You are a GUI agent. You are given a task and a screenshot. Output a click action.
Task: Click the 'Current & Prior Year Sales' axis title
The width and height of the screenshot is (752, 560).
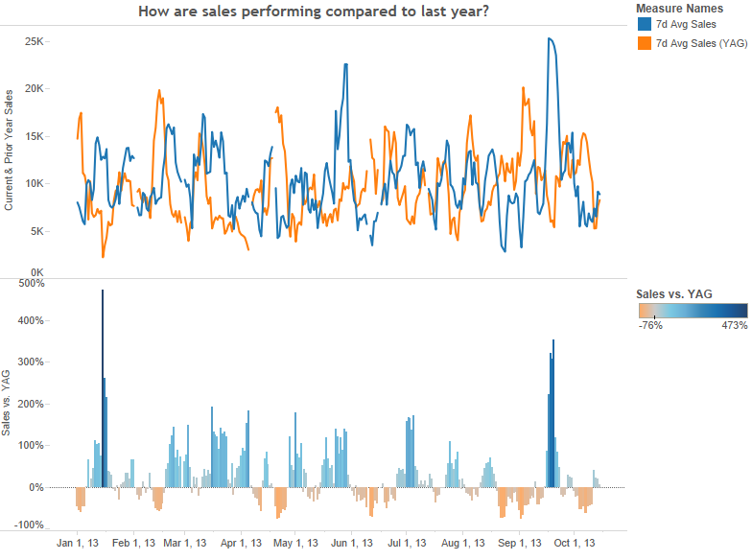(x=9, y=150)
